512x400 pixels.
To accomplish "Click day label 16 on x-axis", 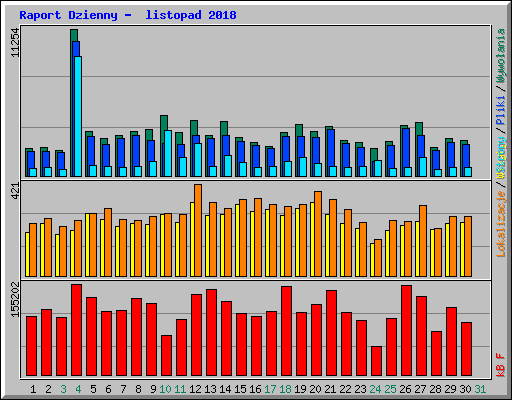I will coord(255,389).
